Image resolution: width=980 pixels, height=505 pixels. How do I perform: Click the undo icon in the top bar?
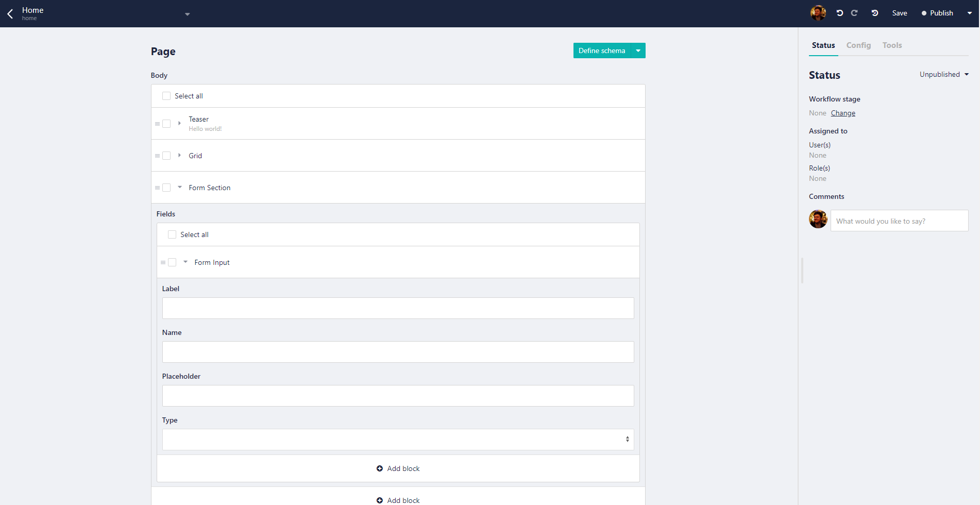tap(839, 12)
